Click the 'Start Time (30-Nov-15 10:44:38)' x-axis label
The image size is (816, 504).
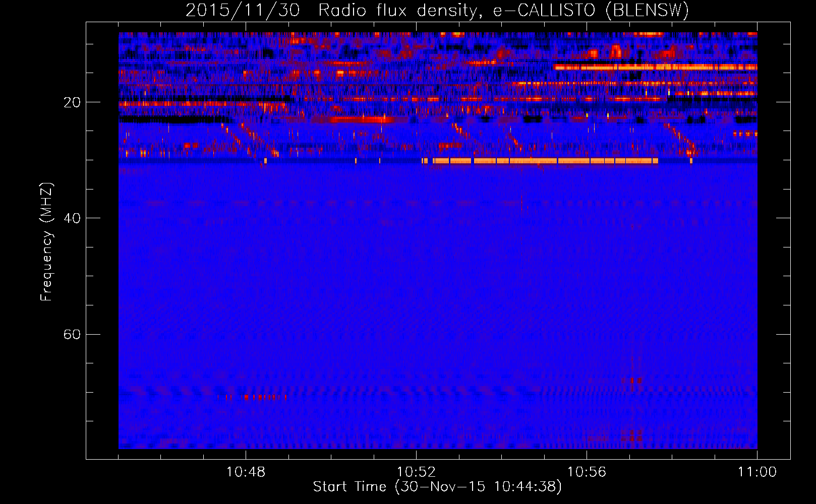click(437, 486)
